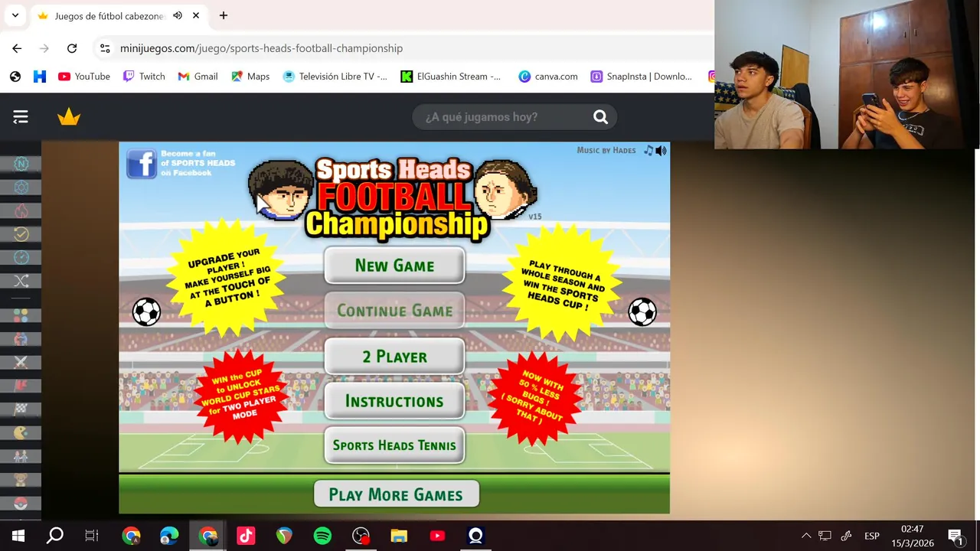This screenshot has width=980, height=551.
Task: Open the Windows Start menu
Action: [x=18, y=536]
